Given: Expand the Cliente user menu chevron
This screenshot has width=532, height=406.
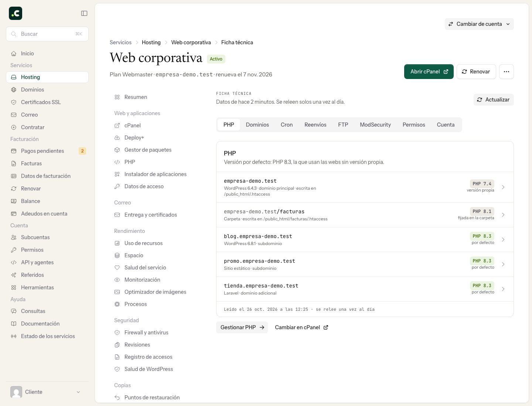Looking at the screenshot, I should (x=78, y=392).
